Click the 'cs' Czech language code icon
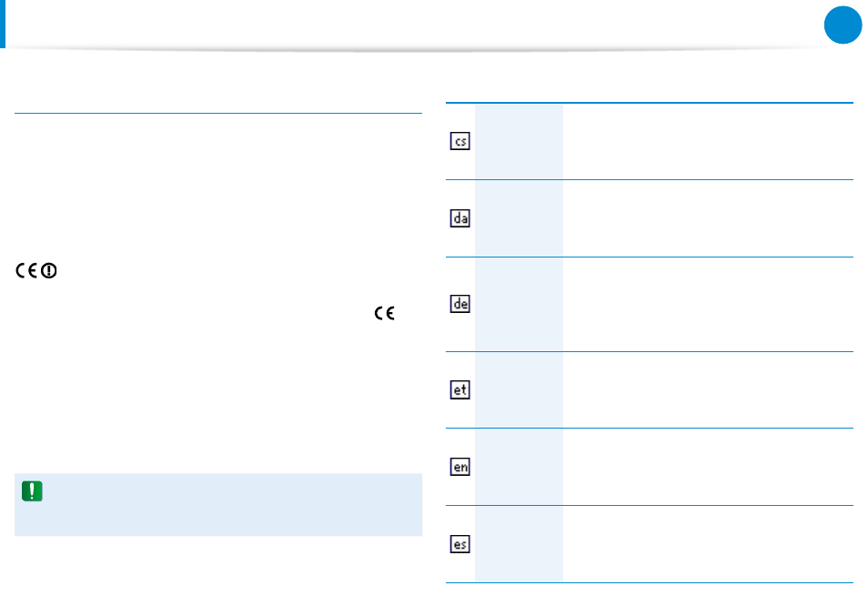The height and width of the screenshot is (616, 868). point(460,141)
